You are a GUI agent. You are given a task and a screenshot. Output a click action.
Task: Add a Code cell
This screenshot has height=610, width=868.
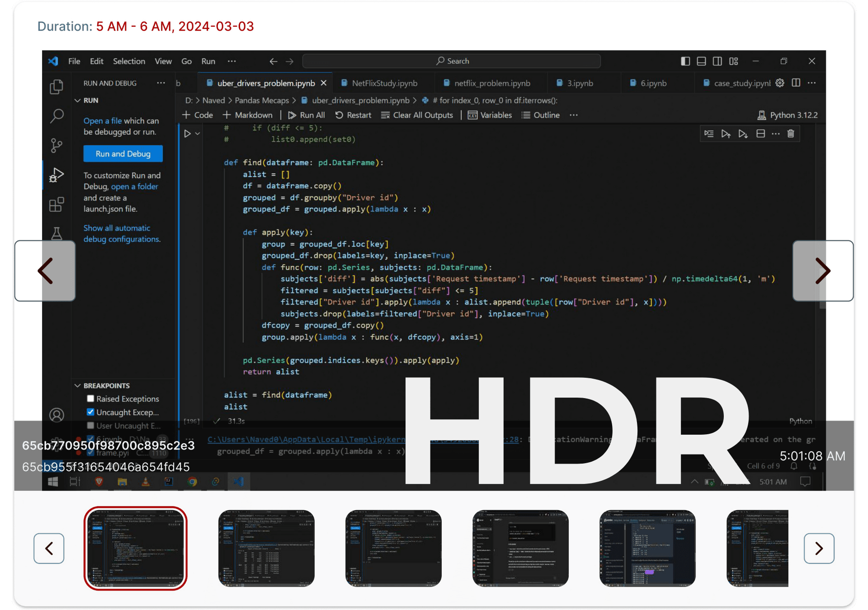(x=198, y=115)
